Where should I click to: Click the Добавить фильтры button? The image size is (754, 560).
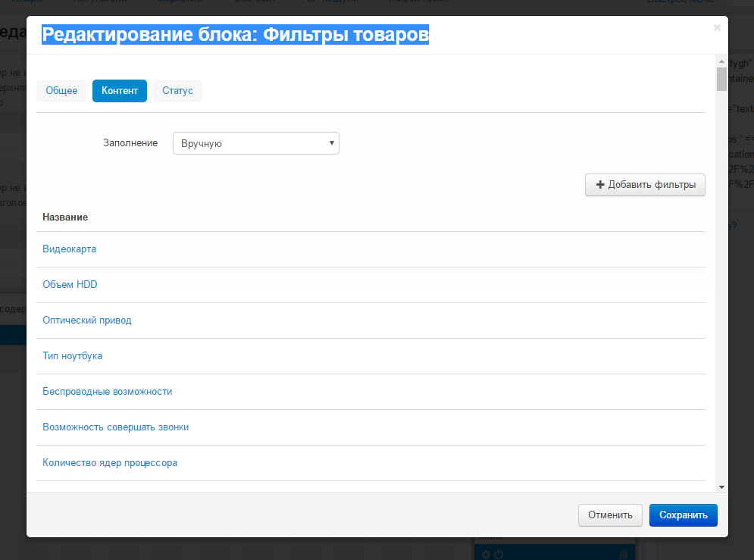click(645, 185)
